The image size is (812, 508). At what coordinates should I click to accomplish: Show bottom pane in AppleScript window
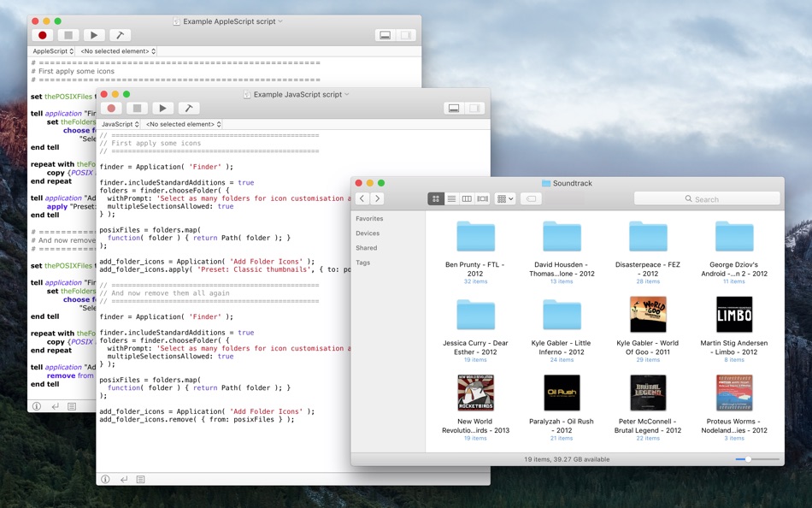pyautogui.click(x=385, y=35)
